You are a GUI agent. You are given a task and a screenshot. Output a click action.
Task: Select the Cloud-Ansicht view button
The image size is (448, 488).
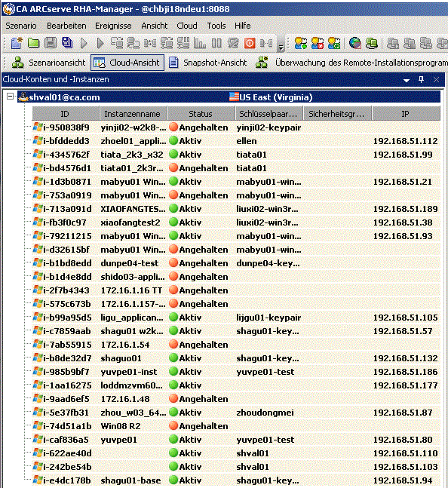click(127, 63)
